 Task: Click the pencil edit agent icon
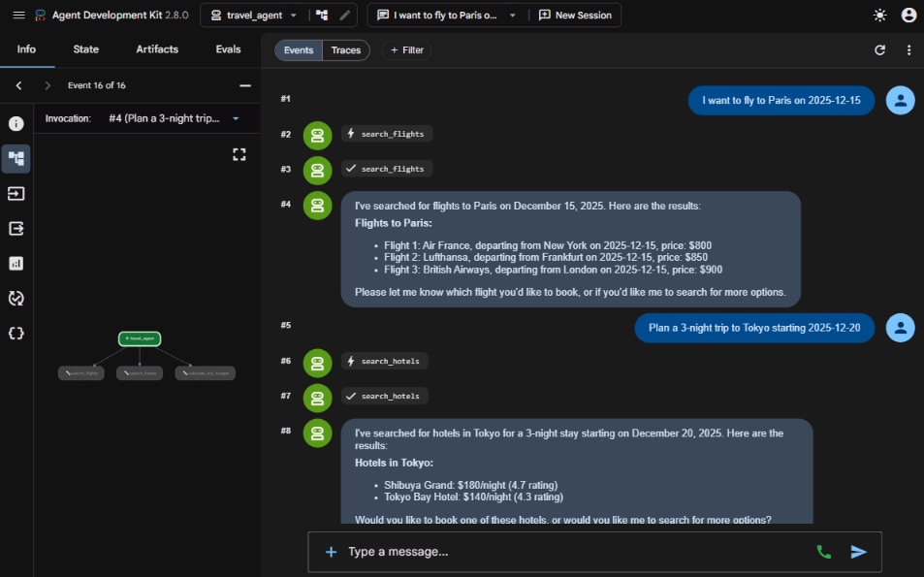pos(345,16)
